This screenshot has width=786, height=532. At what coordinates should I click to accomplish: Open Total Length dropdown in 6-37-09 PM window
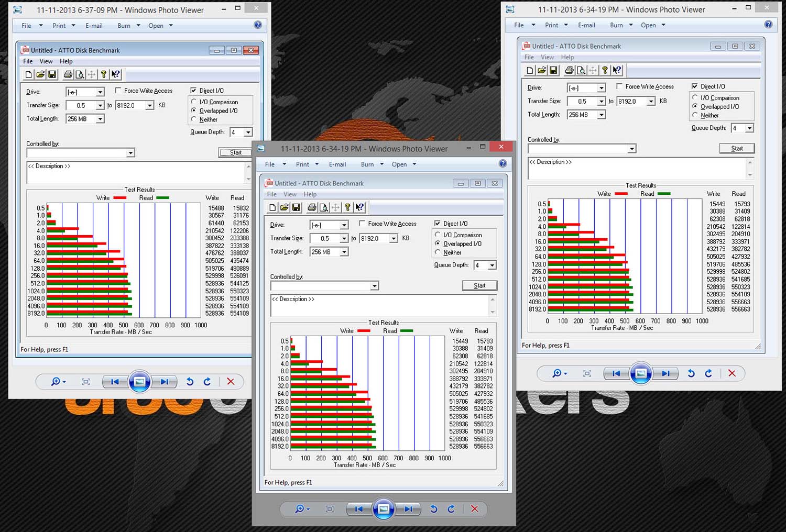(100, 119)
